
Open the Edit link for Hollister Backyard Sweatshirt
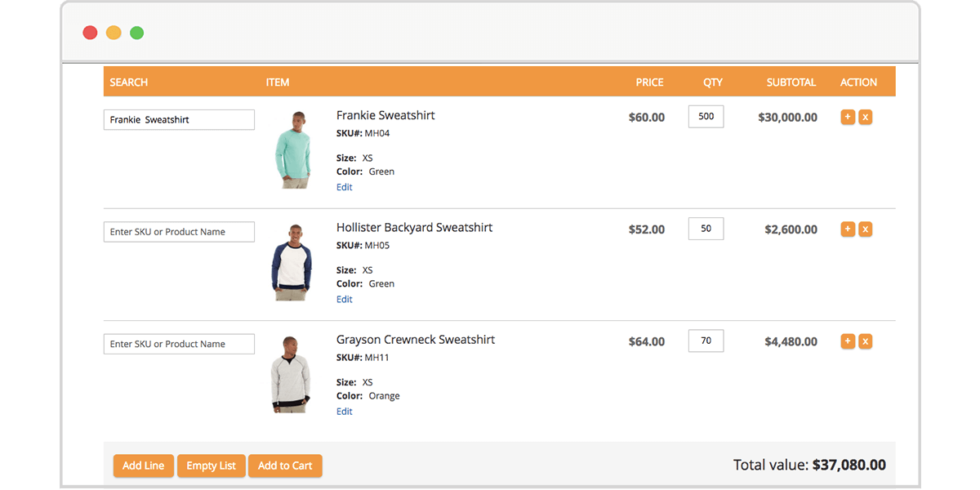click(x=344, y=299)
